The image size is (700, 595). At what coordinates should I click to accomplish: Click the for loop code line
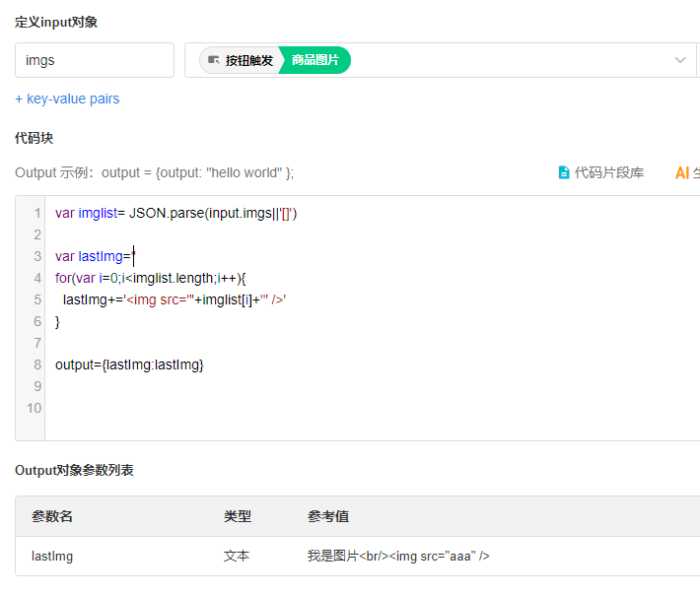[150, 278]
